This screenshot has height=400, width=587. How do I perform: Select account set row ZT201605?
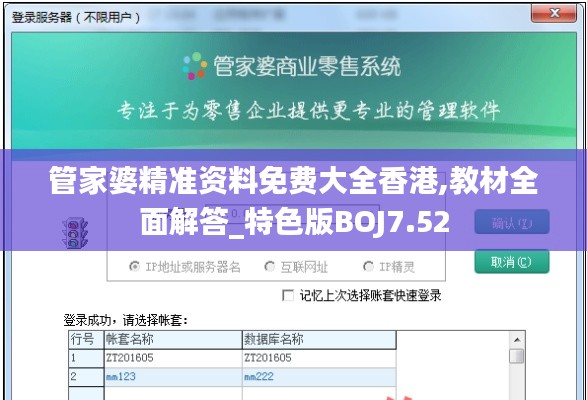pyautogui.click(x=232, y=358)
